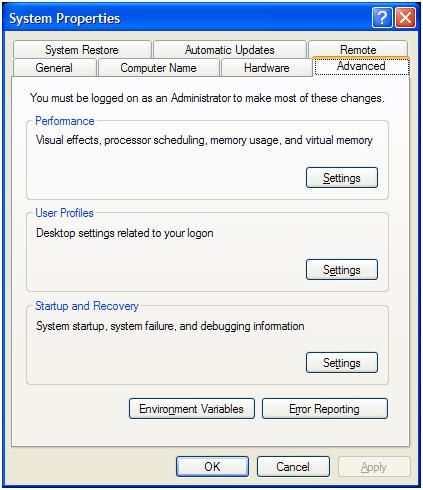Go to the General tab

point(54,68)
